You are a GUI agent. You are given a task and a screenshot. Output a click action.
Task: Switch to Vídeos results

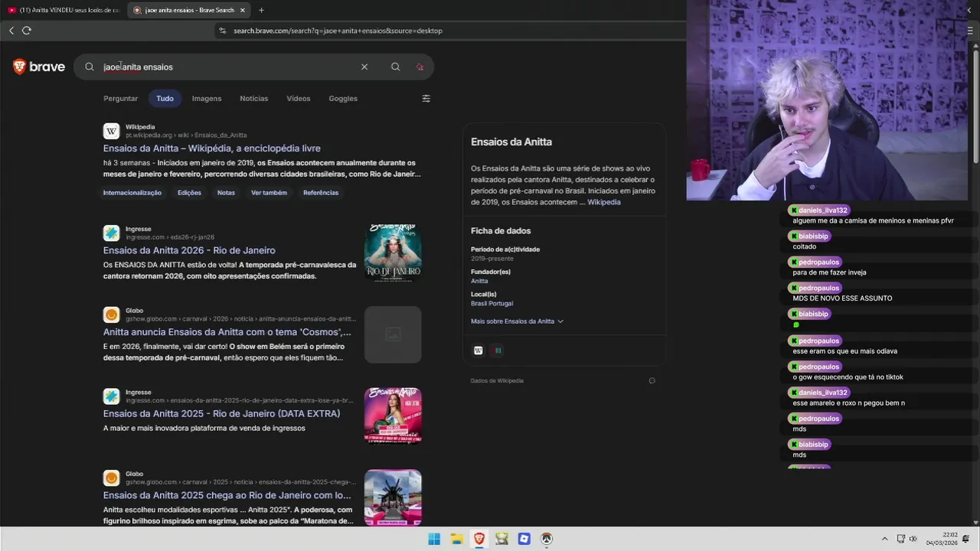(x=299, y=98)
